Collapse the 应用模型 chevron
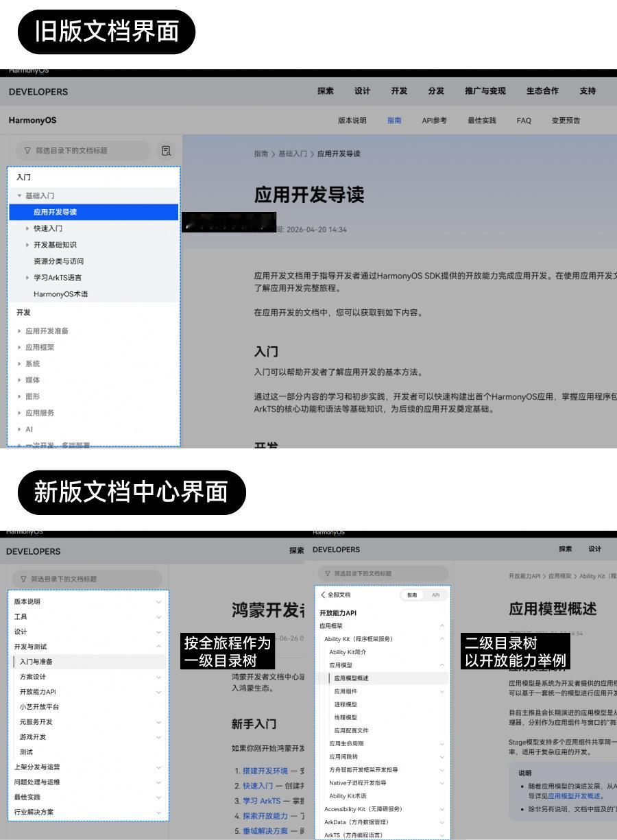617x840 pixels. (x=442, y=665)
